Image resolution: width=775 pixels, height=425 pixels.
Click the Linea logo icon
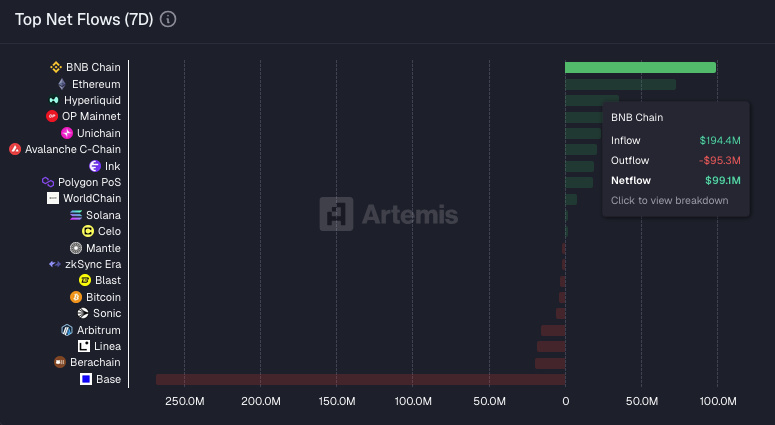pyautogui.click(x=84, y=346)
